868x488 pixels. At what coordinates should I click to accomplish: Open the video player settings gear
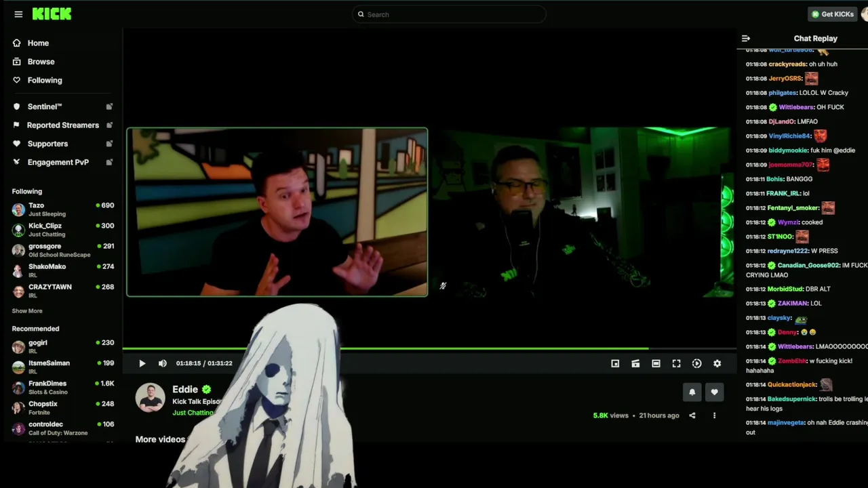[x=717, y=364]
